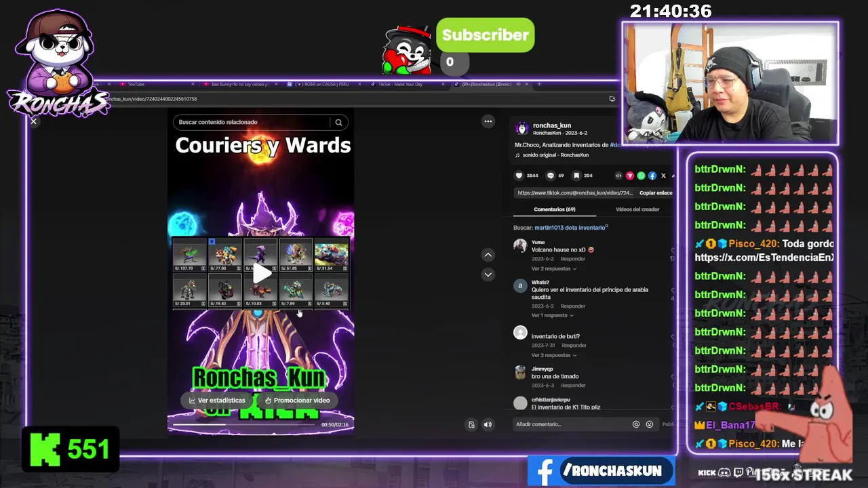
Task: Expand 'Ver 2 respuestas' under 'inventario de buti?'
Action: tap(554, 355)
